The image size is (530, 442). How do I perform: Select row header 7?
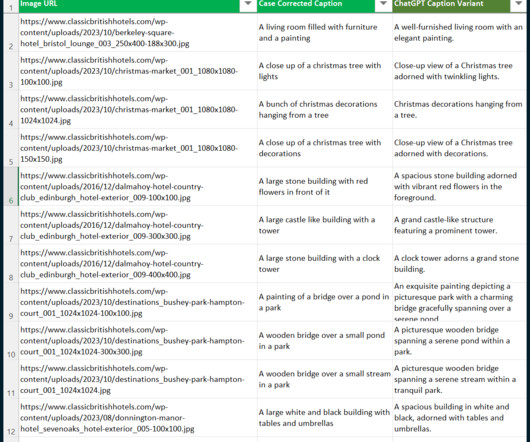[11, 225]
